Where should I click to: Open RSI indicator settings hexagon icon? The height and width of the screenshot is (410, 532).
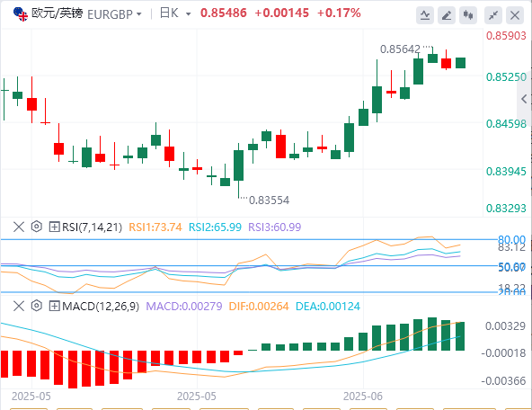click(x=37, y=227)
